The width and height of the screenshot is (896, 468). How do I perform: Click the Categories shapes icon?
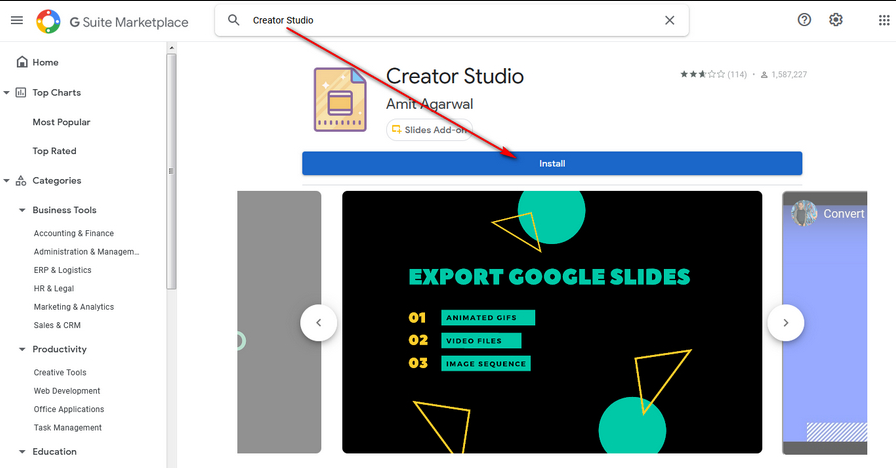tap(21, 181)
